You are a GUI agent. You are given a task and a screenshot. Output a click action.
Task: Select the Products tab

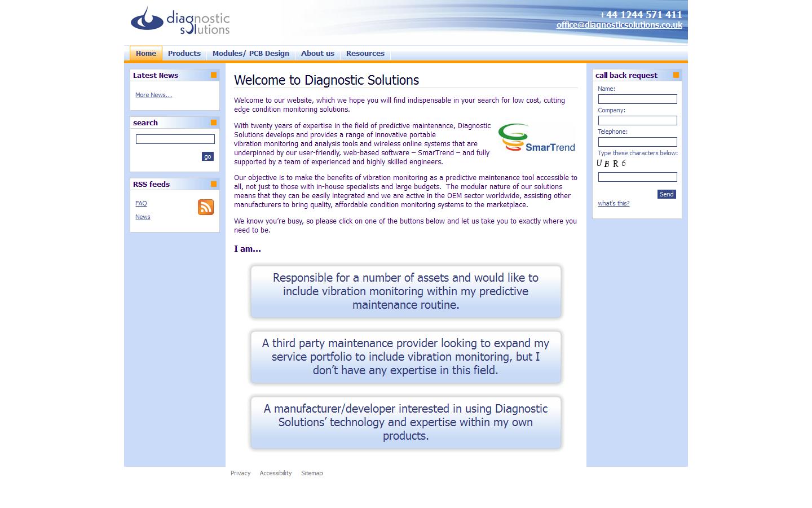[x=184, y=53]
